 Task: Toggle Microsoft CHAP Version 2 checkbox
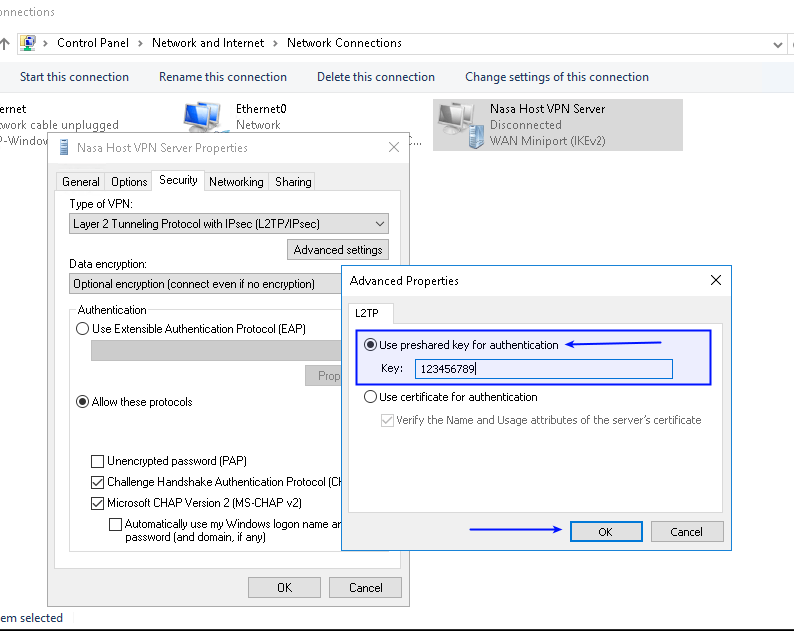[x=98, y=503]
